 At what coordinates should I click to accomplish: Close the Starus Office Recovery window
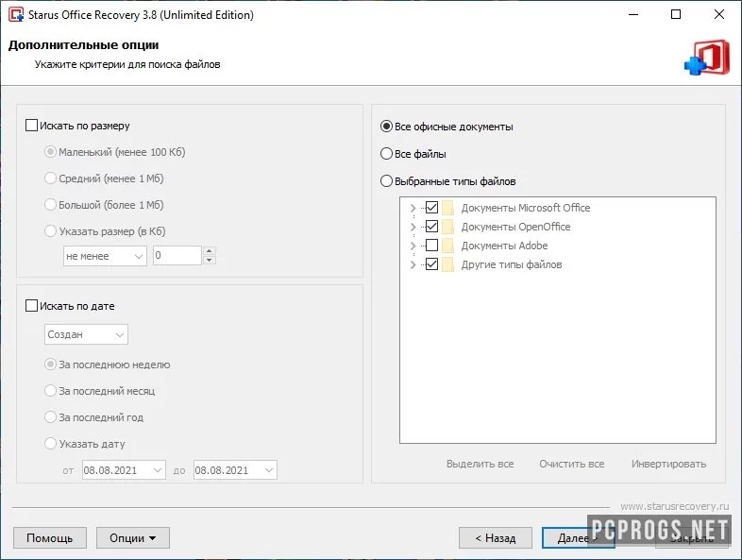[718, 14]
